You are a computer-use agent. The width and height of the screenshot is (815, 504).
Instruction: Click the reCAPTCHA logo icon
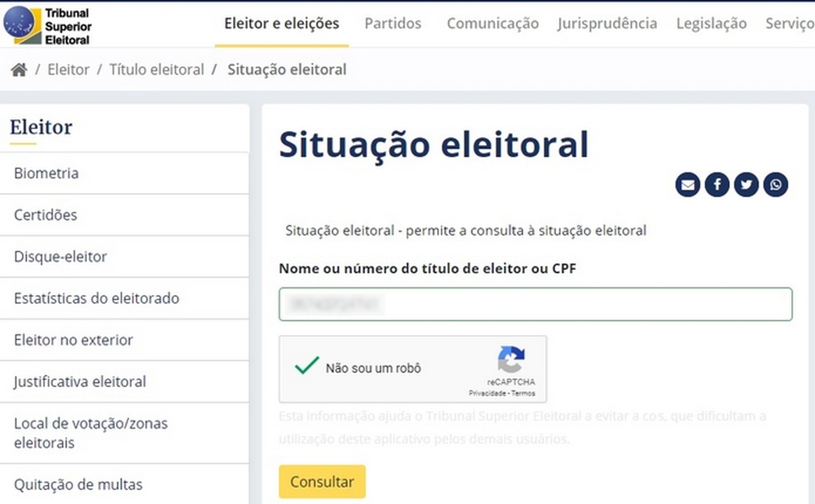coord(511,359)
